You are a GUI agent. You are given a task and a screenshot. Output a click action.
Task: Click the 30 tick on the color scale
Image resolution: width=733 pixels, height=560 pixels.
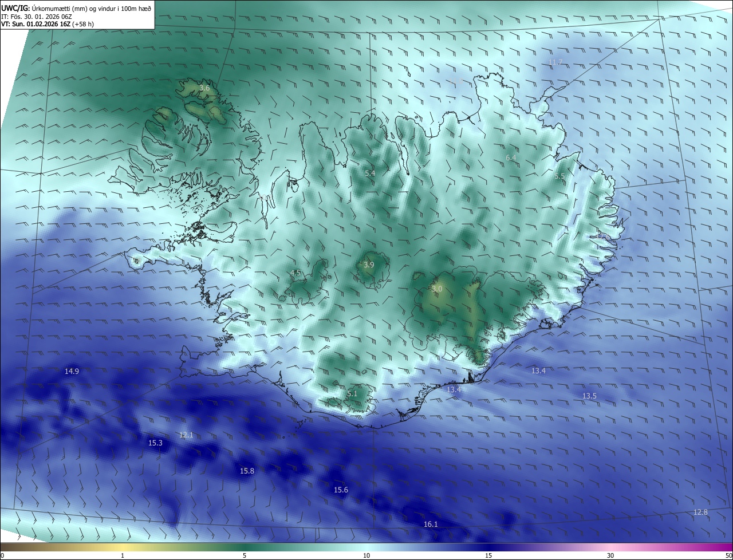tap(610, 555)
